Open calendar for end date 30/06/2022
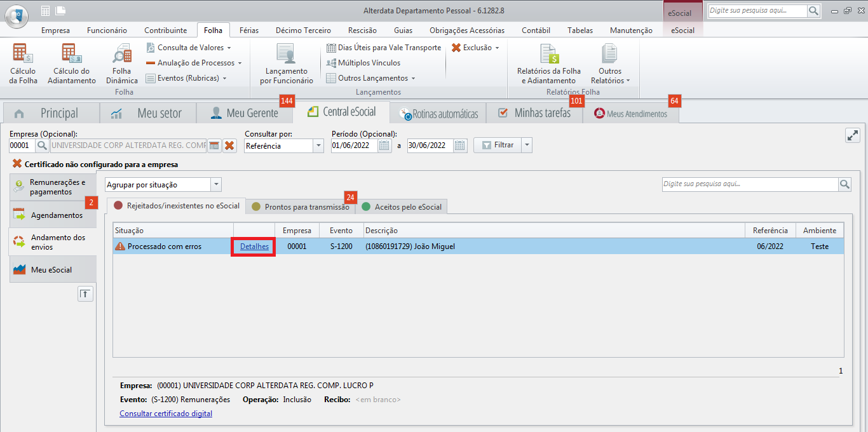The image size is (868, 432). point(460,145)
